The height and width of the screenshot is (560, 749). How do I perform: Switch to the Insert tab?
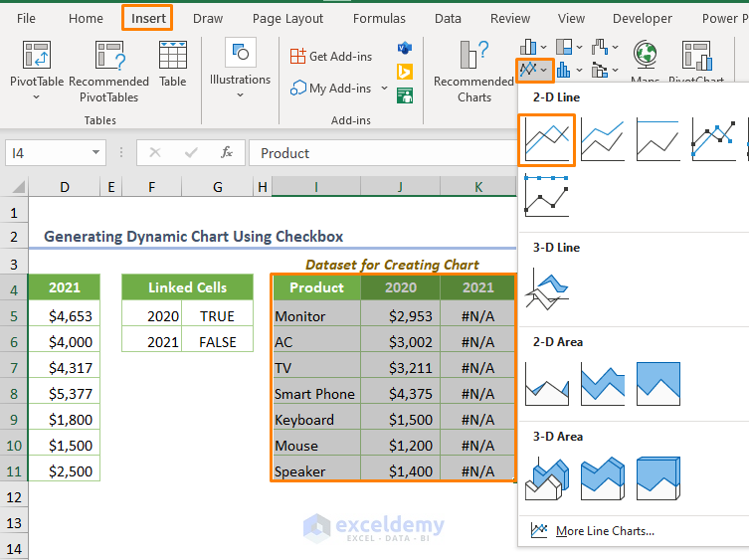pyautogui.click(x=148, y=18)
